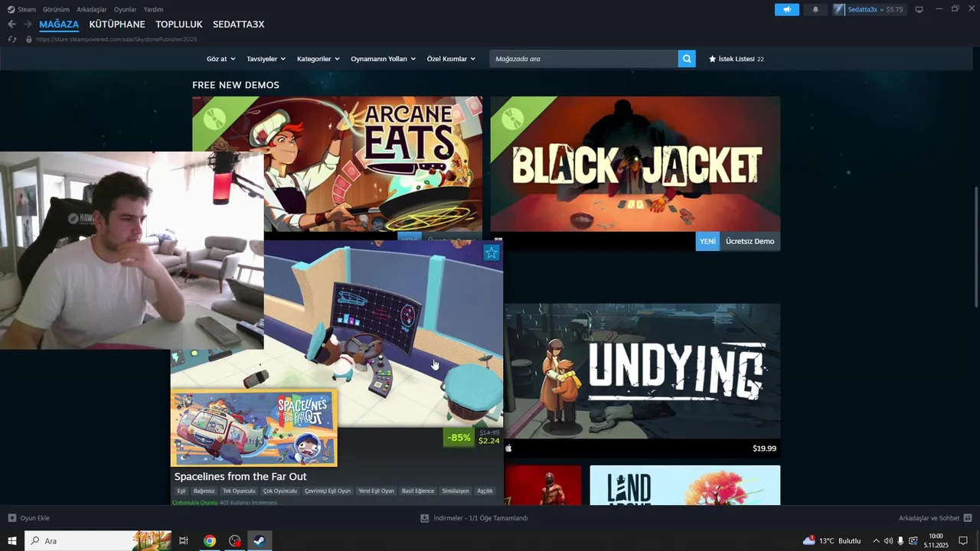Open the Oyunlar menu
This screenshot has height=551, width=980.
tap(125, 9)
